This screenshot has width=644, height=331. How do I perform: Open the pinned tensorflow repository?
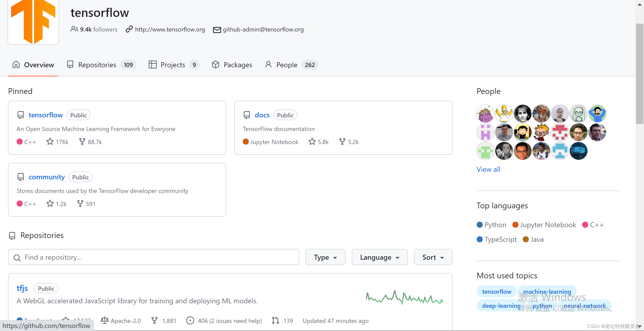click(46, 115)
